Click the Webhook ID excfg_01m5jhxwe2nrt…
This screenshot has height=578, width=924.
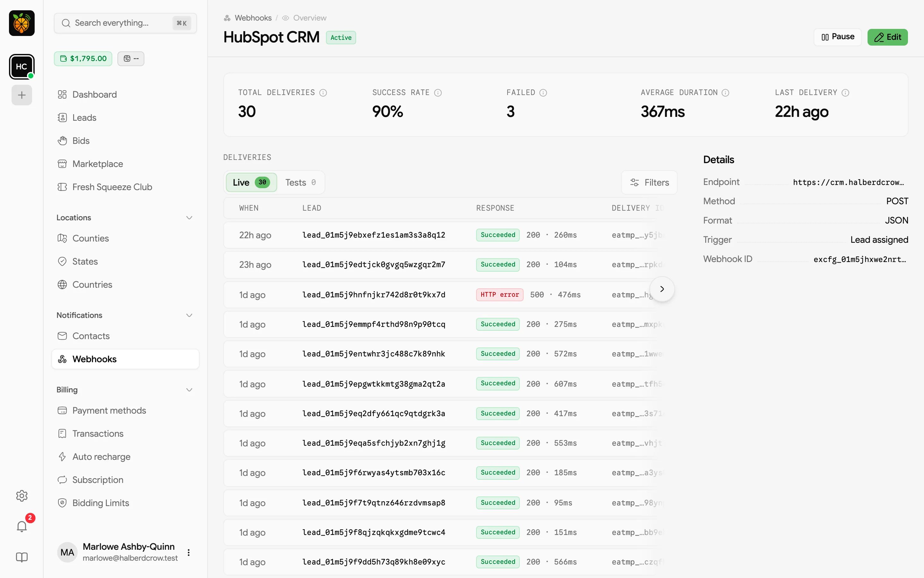[860, 259]
